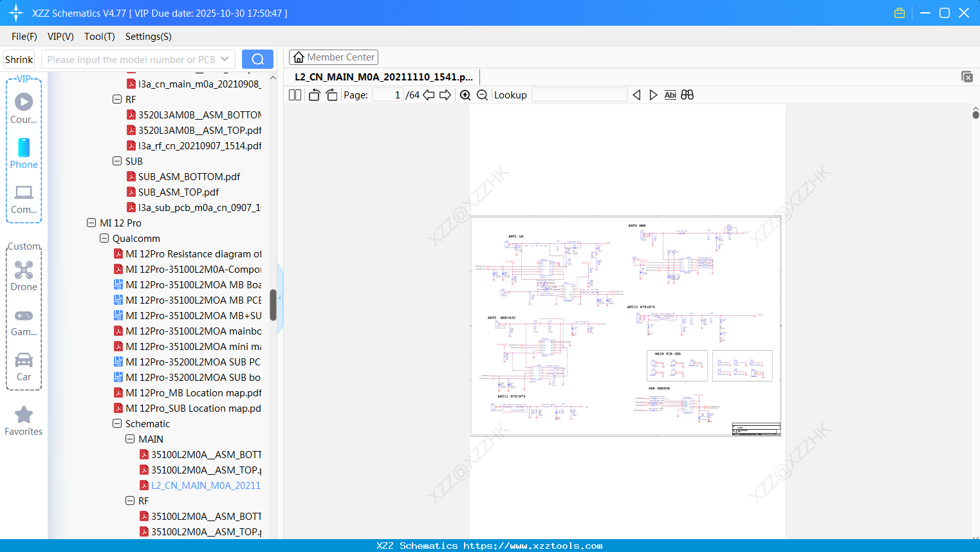
Task: Open Member Center home button
Action: click(333, 57)
